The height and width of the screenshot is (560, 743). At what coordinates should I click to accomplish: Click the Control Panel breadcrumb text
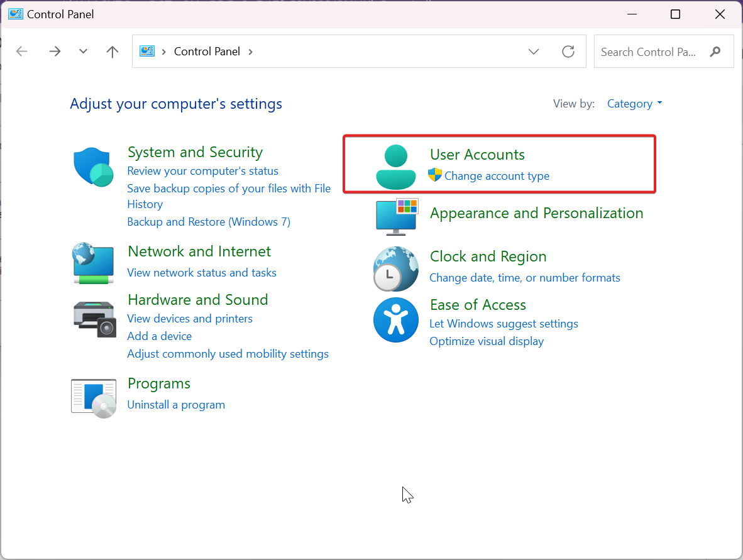coord(207,51)
